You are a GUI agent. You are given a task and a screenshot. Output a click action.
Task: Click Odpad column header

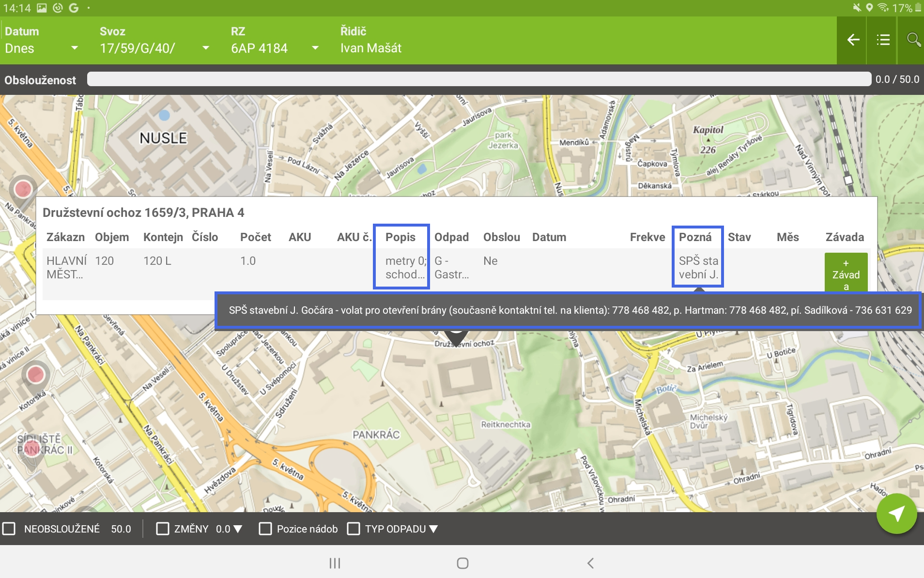pyautogui.click(x=451, y=237)
